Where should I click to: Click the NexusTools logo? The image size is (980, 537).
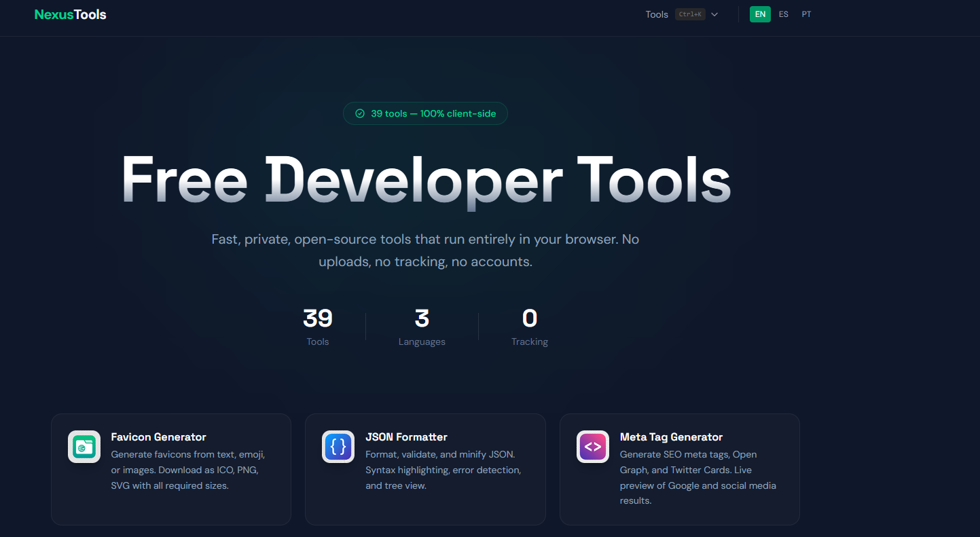(x=71, y=14)
